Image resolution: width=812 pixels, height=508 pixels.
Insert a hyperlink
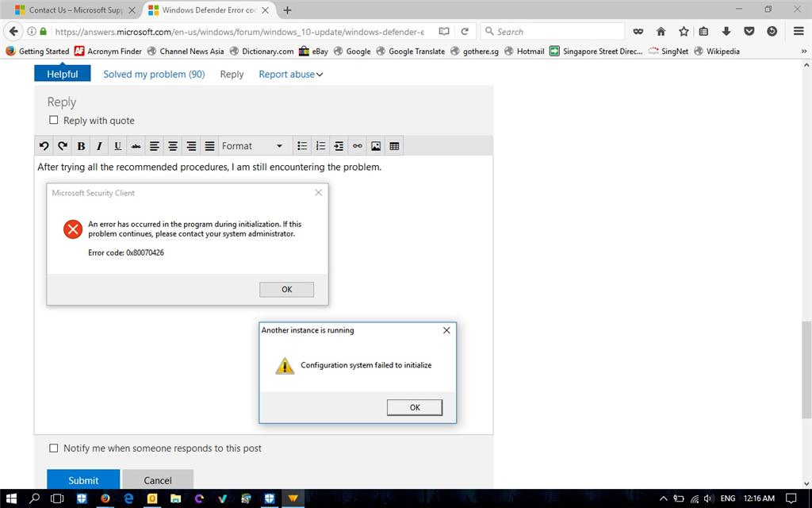point(357,145)
